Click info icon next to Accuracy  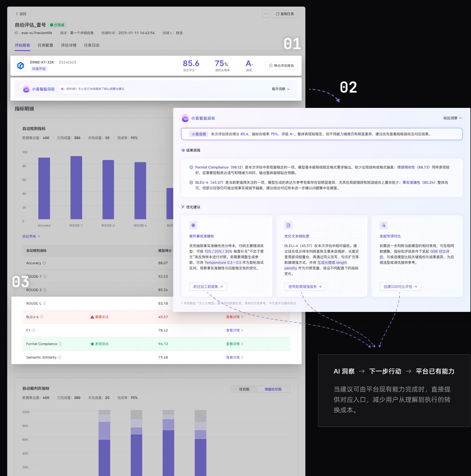coord(44,263)
